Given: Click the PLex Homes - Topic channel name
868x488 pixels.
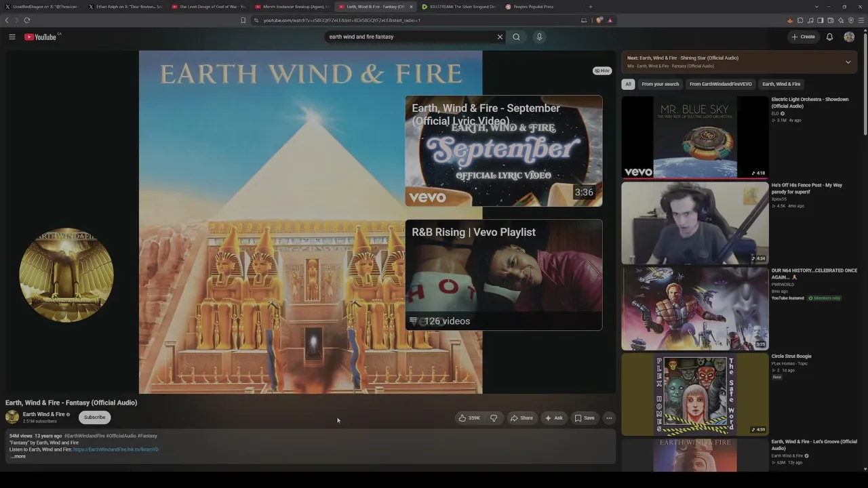Looking at the screenshot, I should [789, 363].
